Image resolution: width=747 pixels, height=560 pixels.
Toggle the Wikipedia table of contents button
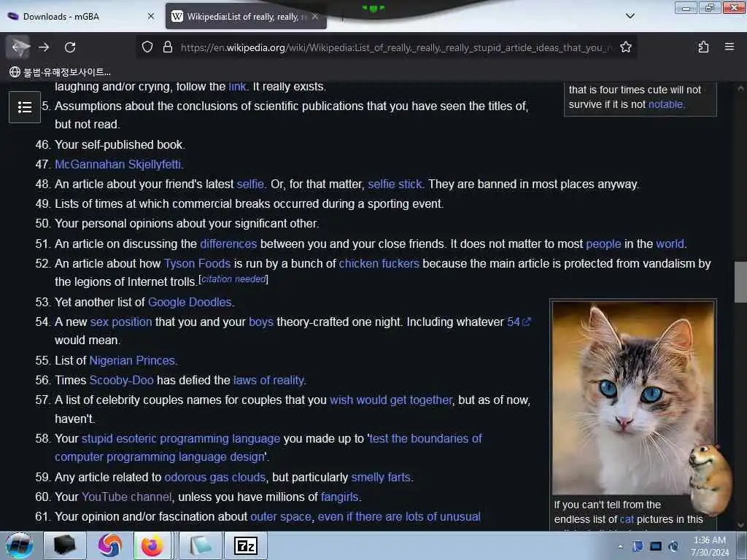(25, 107)
